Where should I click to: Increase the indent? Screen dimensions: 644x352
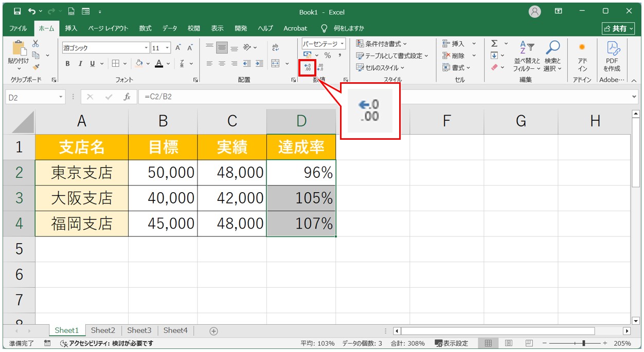[x=259, y=64]
